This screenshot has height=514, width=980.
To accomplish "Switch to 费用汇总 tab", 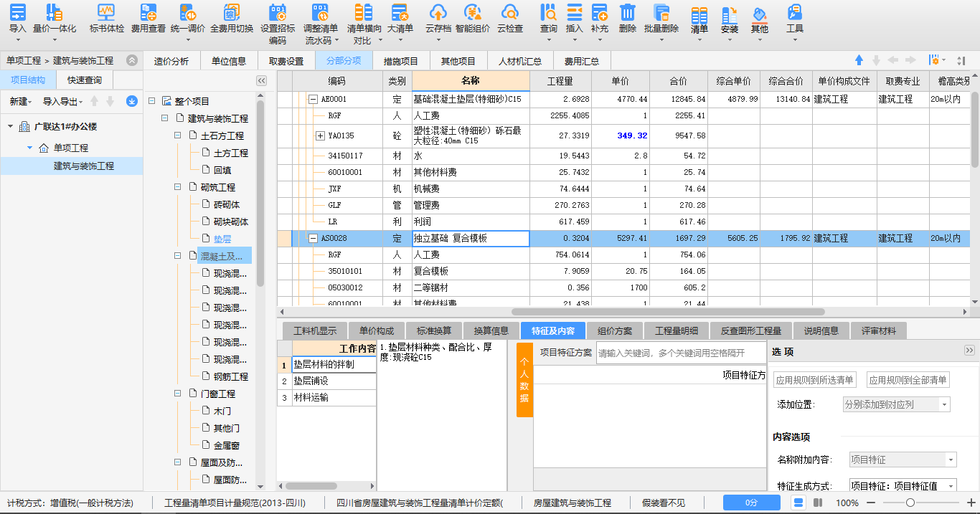I will (x=582, y=61).
